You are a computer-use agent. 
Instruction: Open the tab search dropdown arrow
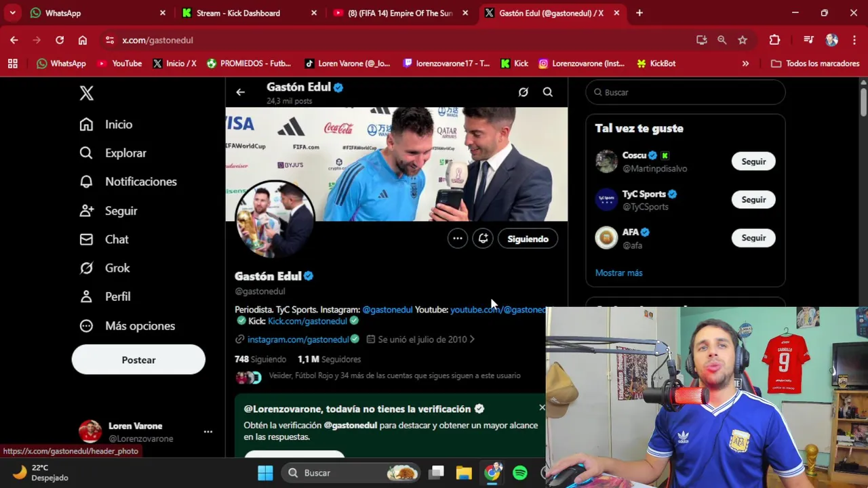click(12, 13)
